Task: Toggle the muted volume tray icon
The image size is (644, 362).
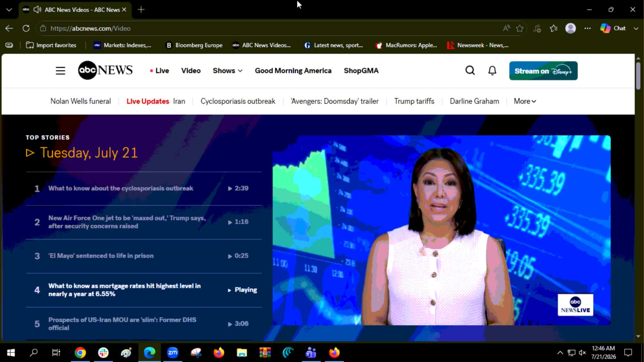Action: click(x=582, y=353)
